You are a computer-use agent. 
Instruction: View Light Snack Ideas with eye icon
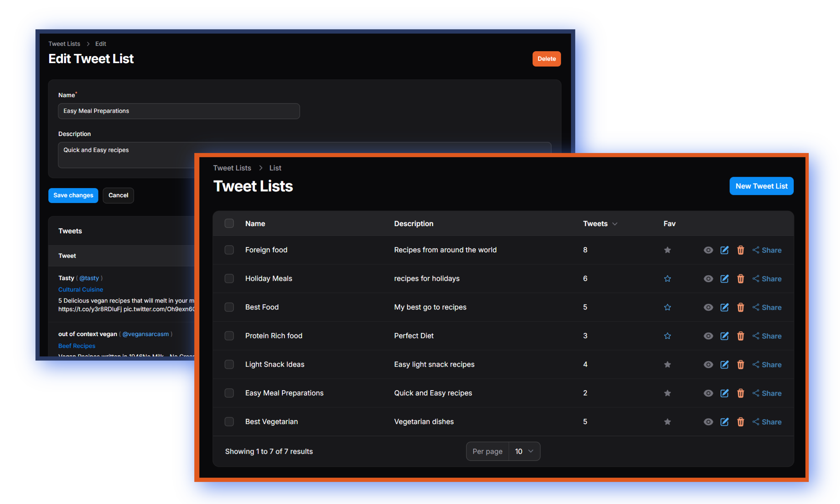click(x=708, y=364)
